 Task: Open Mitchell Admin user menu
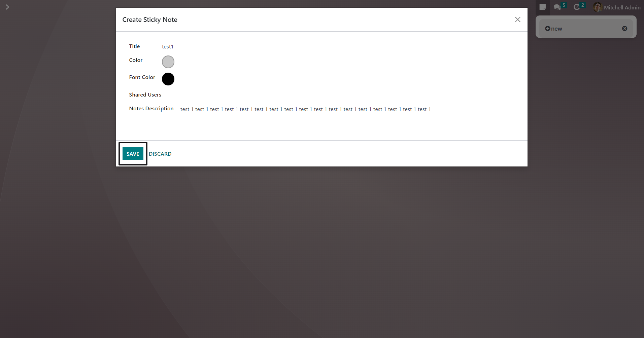point(617,7)
